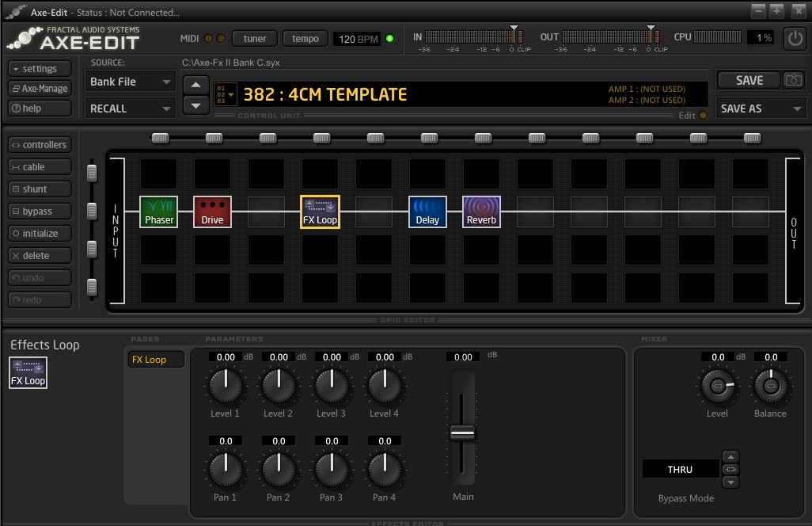Image resolution: width=812 pixels, height=526 pixels.
Task: Go to previous preset with up arrow
Action: coord(195,85)
